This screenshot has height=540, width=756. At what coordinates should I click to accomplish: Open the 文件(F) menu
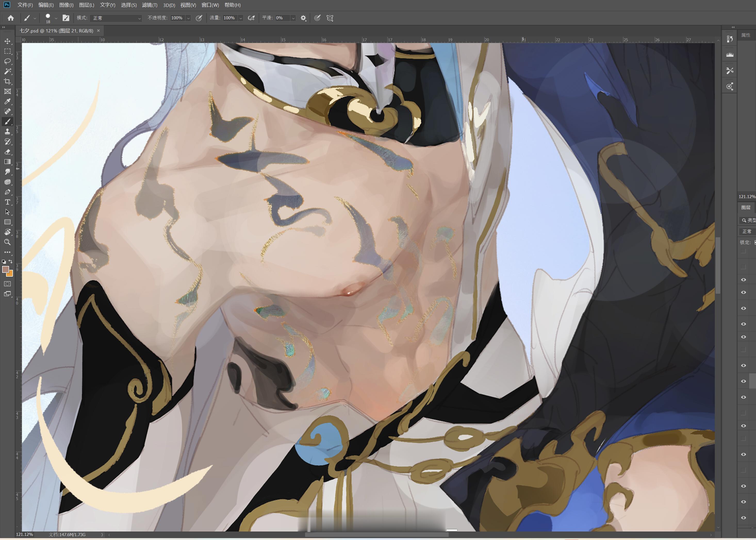pyautogui.click(x=25, y=5)
